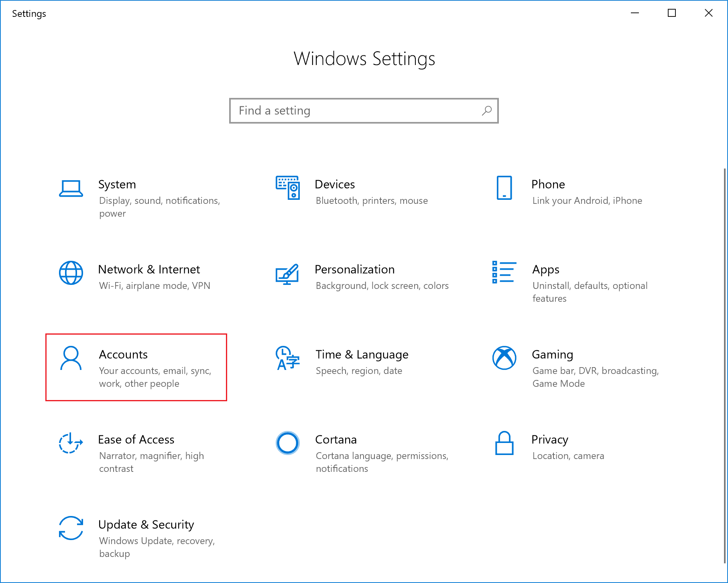Open the Cortana settings title
Viewport: 728px width, 583px height.
coord(336,440)
